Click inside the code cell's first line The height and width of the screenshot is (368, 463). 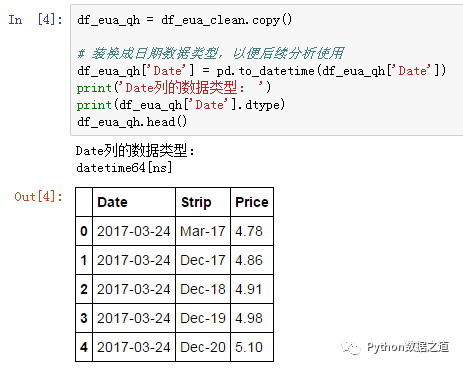[184, 20]
